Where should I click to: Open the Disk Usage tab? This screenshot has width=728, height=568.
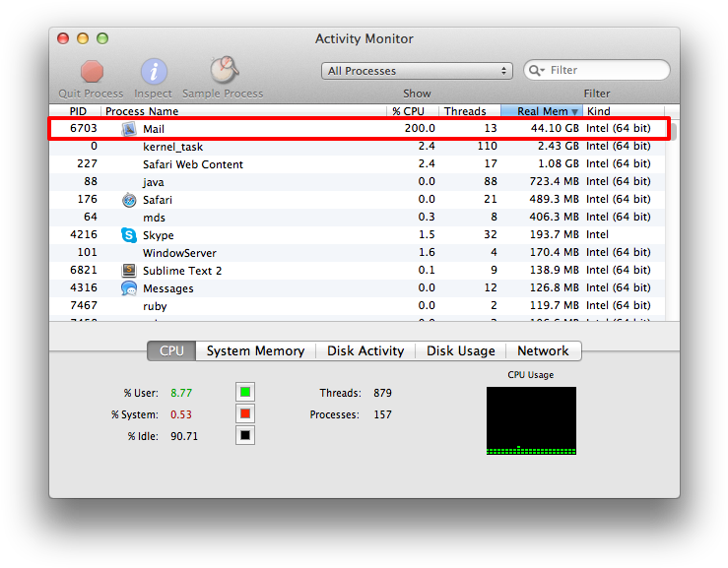461,350
